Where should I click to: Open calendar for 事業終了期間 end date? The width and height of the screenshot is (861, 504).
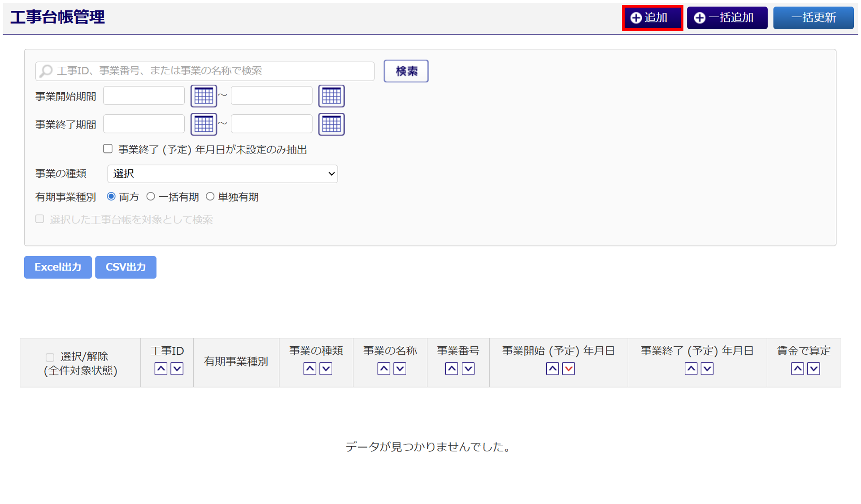(331, 124)
